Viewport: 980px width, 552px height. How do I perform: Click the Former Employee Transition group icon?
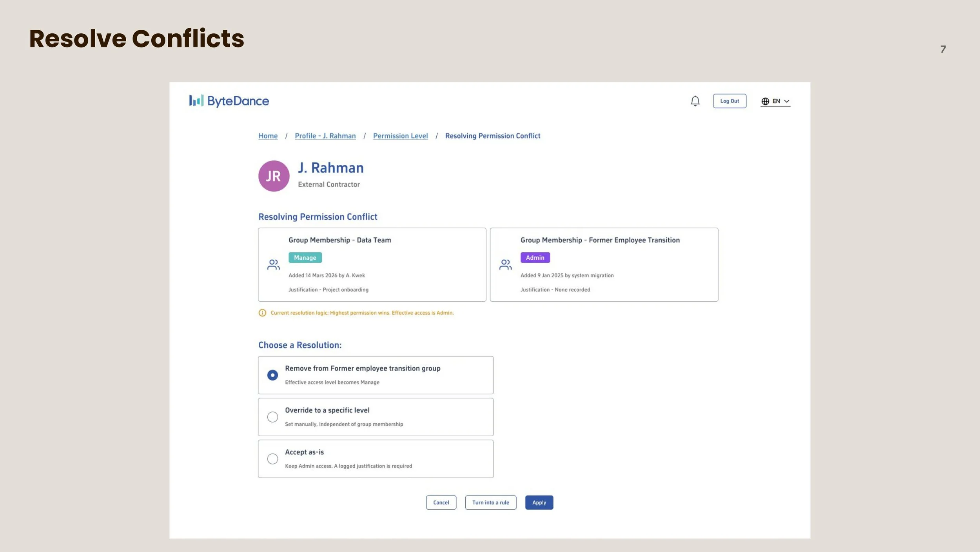[x=505, y=265]
